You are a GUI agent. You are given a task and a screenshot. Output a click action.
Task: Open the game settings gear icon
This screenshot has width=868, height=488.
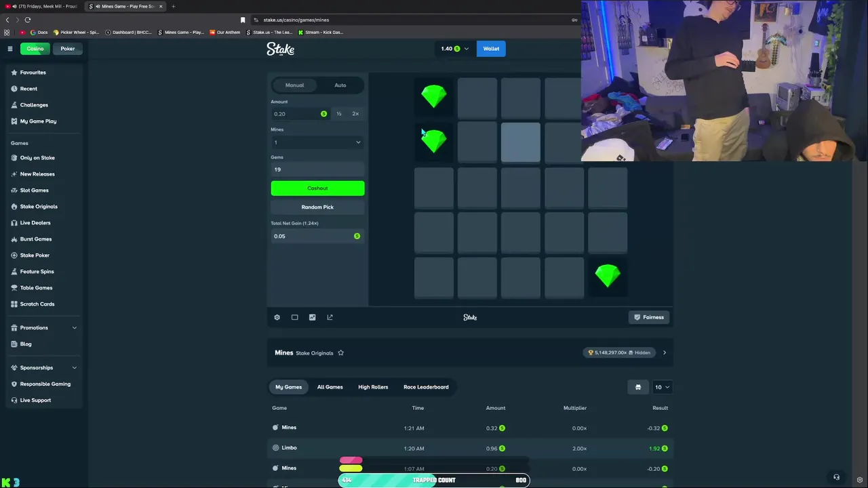tap(277, 317)
